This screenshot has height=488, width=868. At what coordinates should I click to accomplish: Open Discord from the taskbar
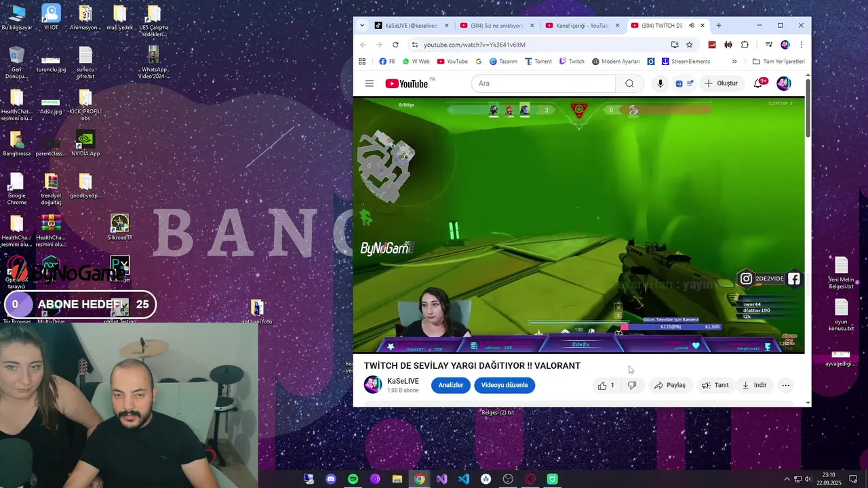[331, 479]
